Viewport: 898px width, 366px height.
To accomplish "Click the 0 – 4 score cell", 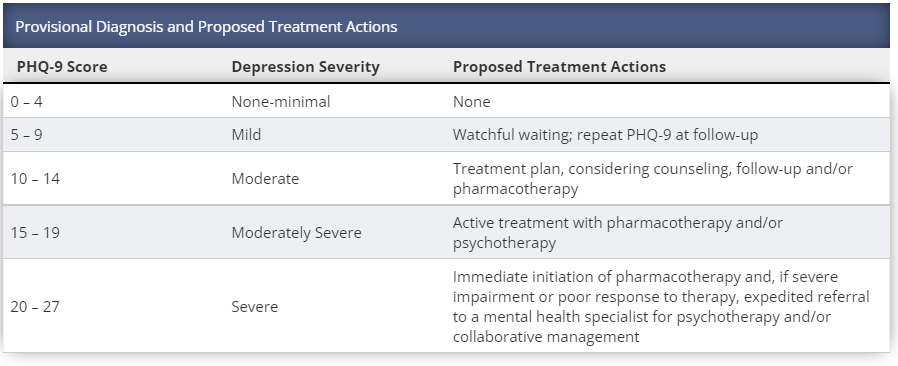I will (x=26, y=102).
